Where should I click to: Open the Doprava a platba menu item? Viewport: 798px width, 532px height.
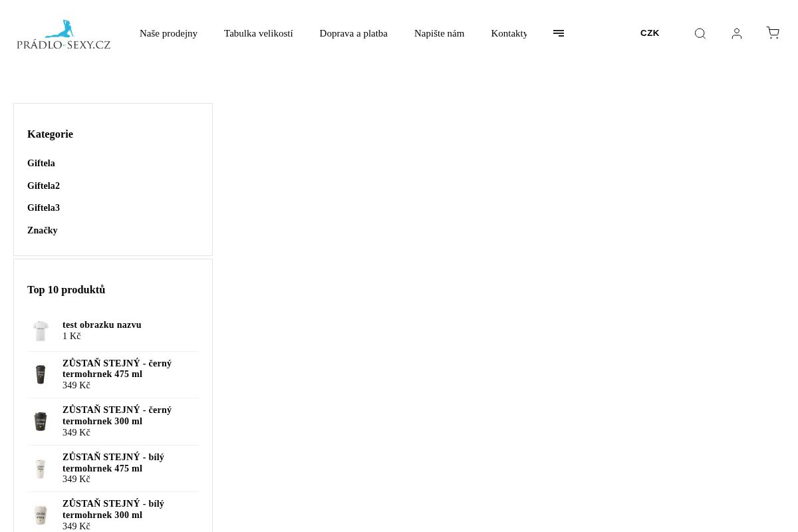point(353,33)
